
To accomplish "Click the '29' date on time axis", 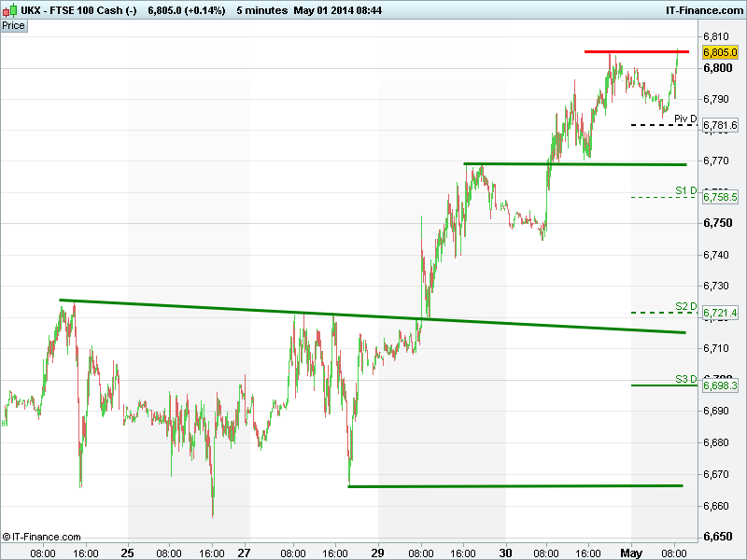I will (378, 552).
